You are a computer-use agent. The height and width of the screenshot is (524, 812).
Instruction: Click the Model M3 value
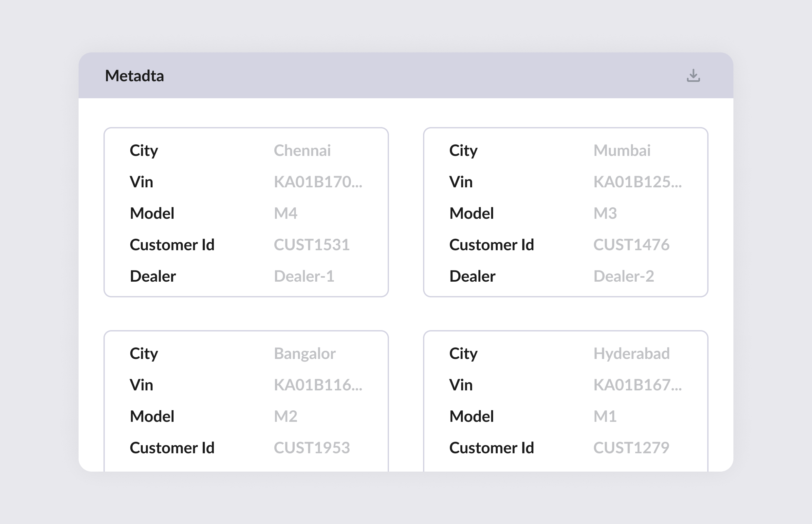pyautogui.click(x=605, y=214)
